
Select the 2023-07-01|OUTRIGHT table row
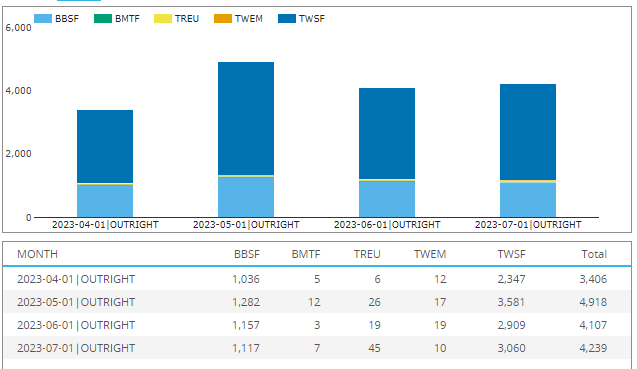click(317, 348)
